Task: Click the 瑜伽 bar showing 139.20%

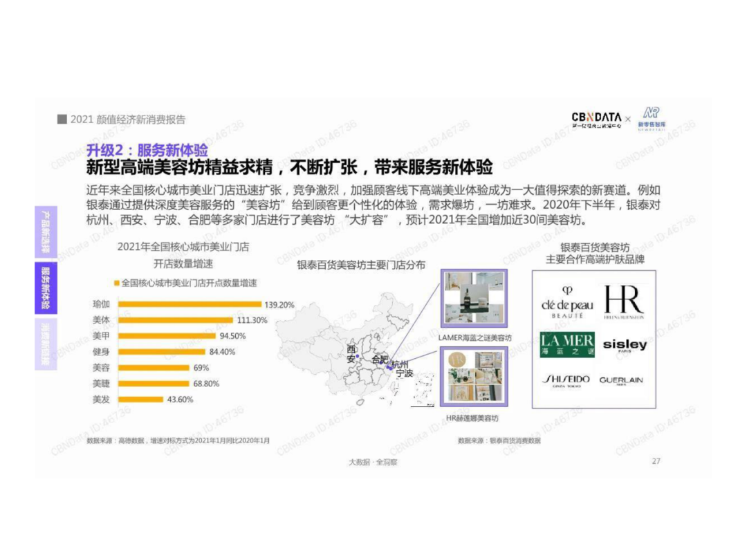Action: click(190, 304)
